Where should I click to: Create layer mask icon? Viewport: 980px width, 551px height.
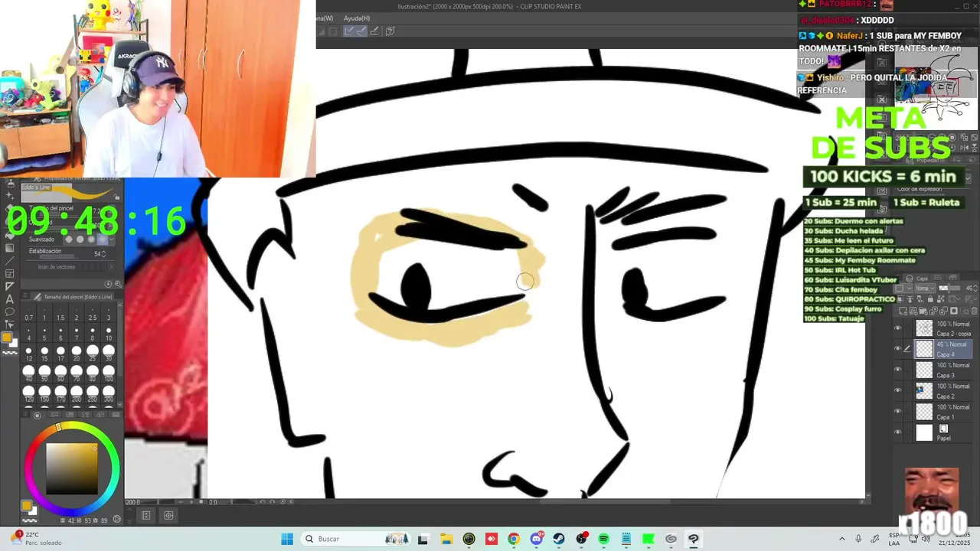point(953,311)
